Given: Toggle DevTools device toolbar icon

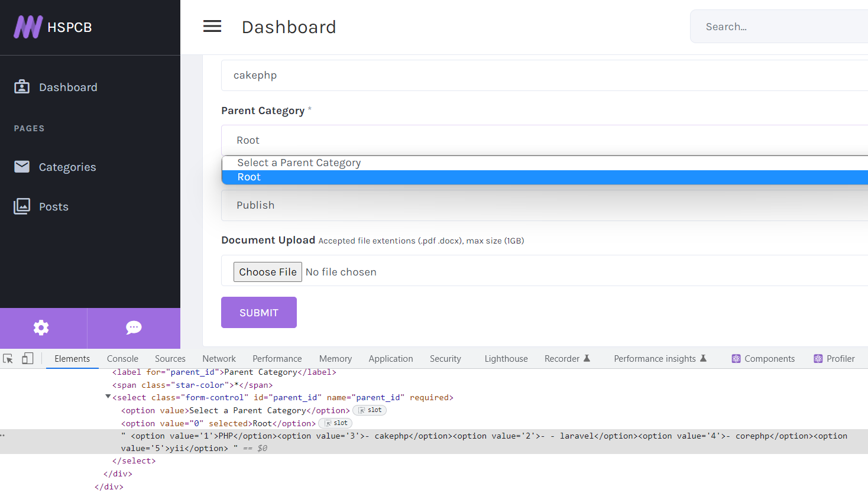Looking at the screenshot, I should 28,359.
